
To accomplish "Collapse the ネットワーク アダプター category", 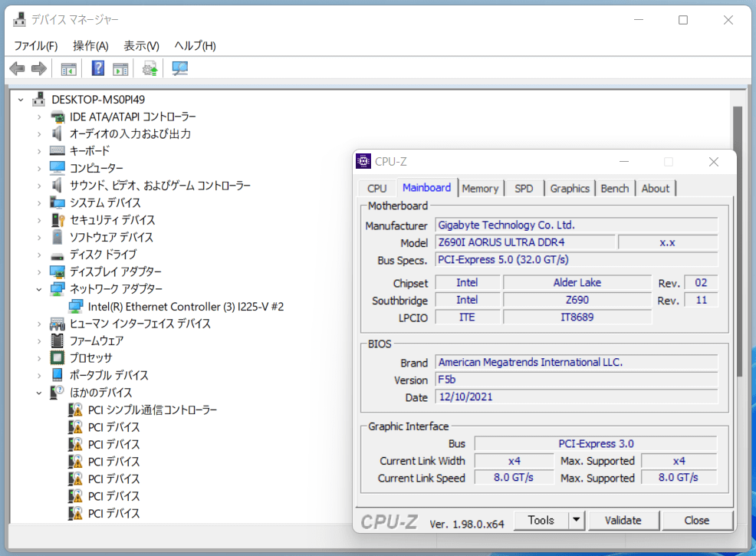I will pyautogui.click(x=39, y=289).
